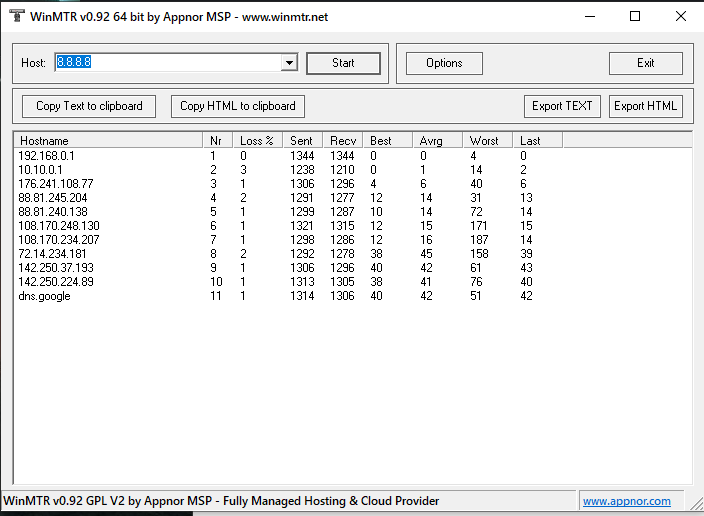The width and height of the screenshot is (704, 516).
Task: Copy Text to clipboard
Action: pyautogui.click(x=89, y=106)
